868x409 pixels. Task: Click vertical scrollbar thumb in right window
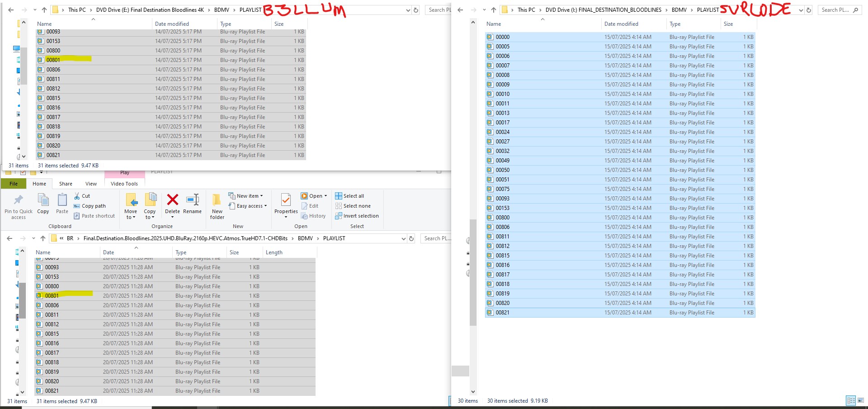(x=473, y=272)
